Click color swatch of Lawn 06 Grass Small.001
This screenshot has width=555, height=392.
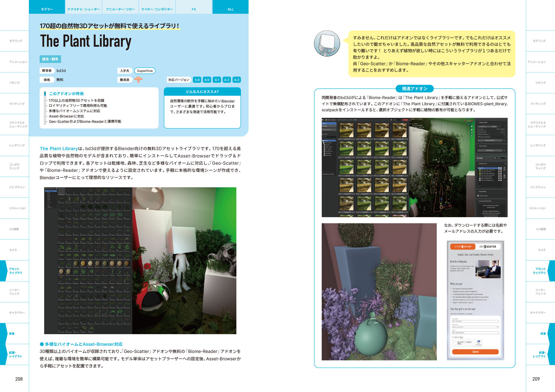click(x=480, y=173)
